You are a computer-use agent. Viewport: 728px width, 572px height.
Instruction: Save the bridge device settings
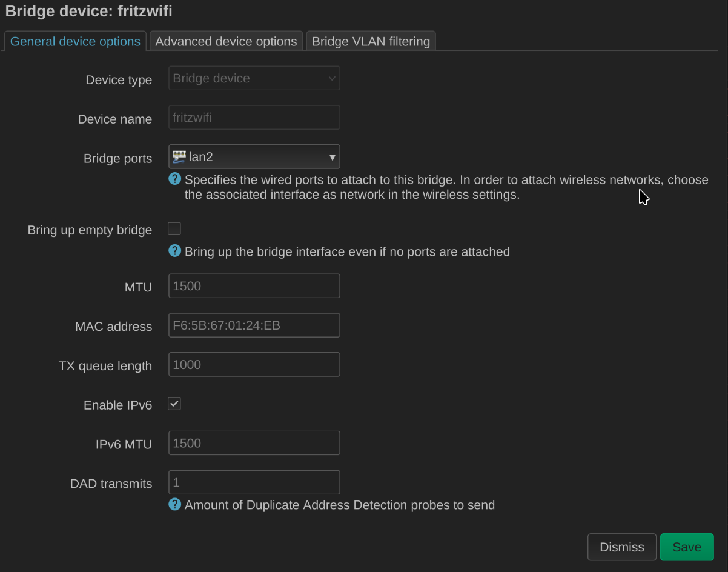[x=686, y=547]
